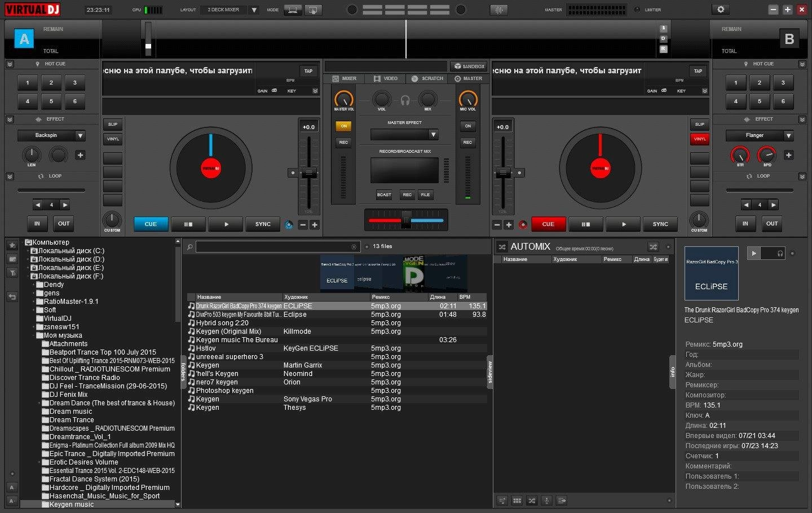The width and height of the screenshot is (812, 513).
Task: Adjust the crossfader slider
Action: [x=405, y=220]
